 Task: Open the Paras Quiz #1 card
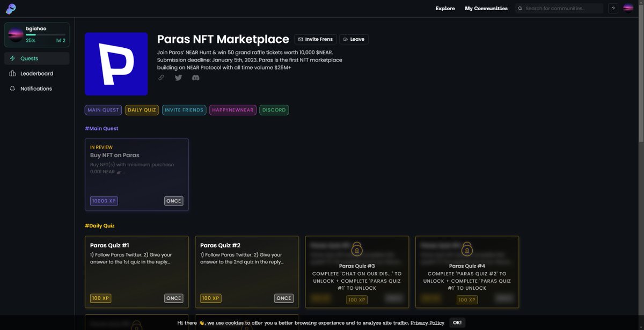pos(137,272)
